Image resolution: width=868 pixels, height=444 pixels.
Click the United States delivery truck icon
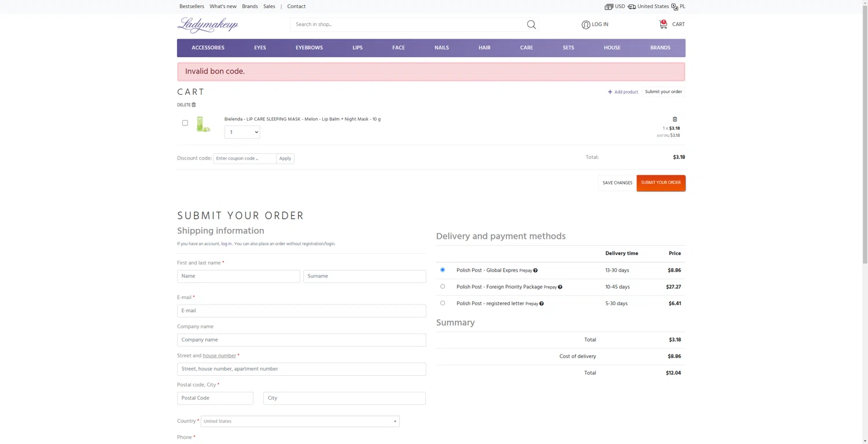coord(631,7)
